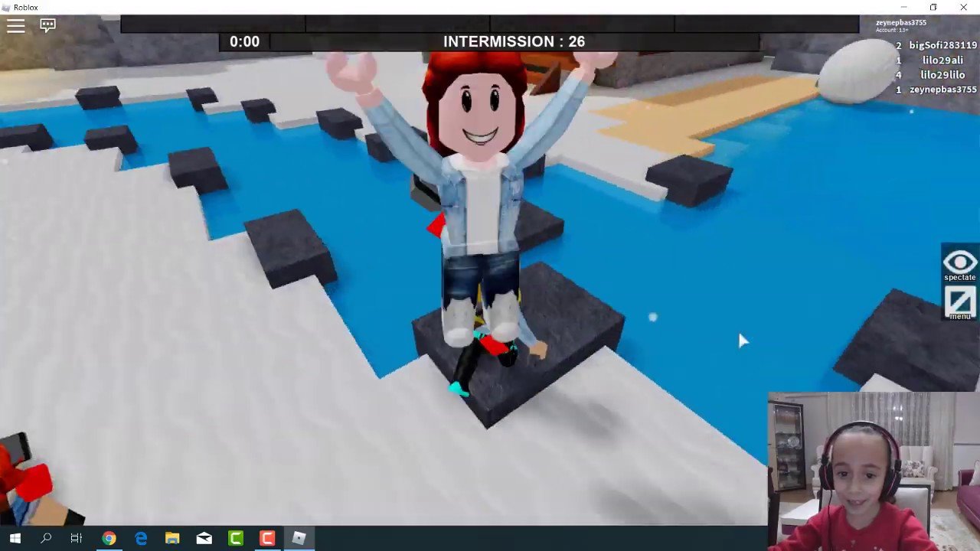980x551 pixels.
Task: Switch to Google Chrome on taskbar
Action: click(109, 539)
